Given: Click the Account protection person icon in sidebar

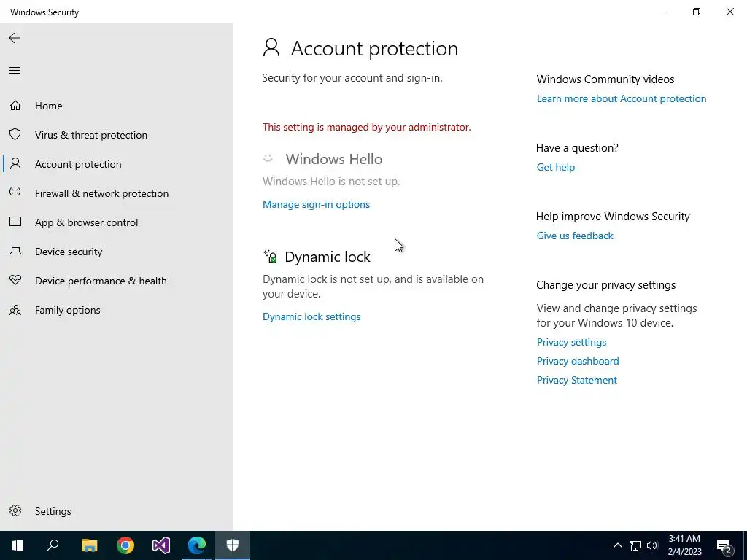Looking at the screenshot, I should click(15, 163).
